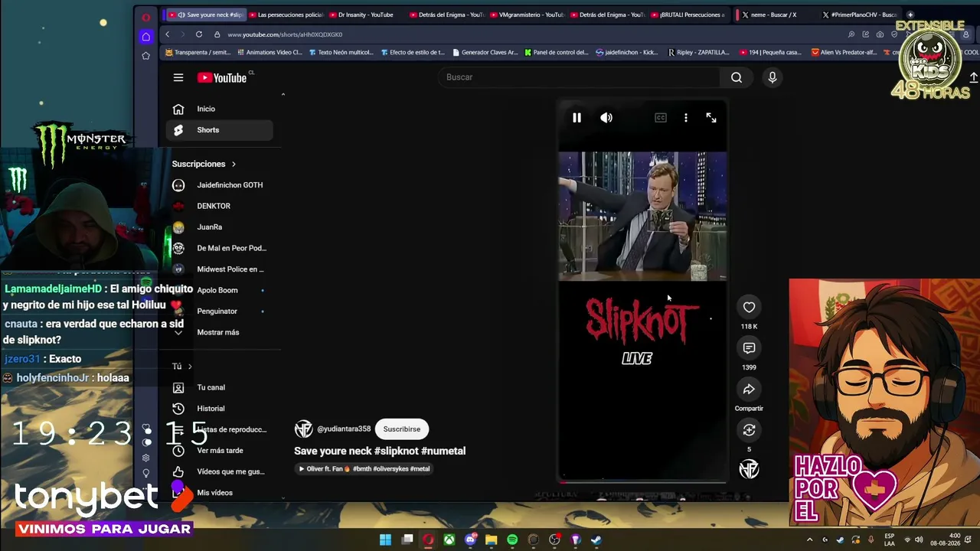Viewport: 980px width, 551px height.
Task: Open the Windows Start menu
Action: pyautogui.click(x=385, y=540)
